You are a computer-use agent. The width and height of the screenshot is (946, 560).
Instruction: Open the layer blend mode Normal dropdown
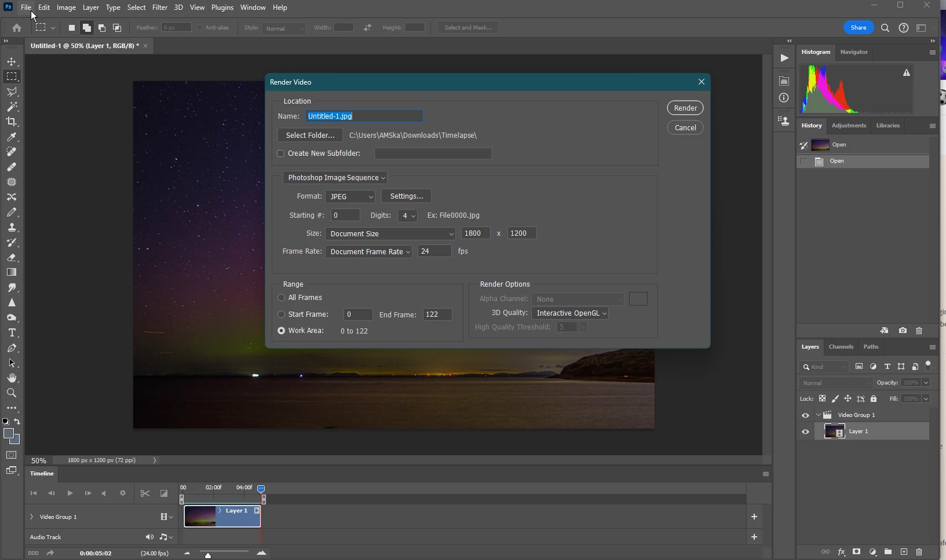pos(835,383)
